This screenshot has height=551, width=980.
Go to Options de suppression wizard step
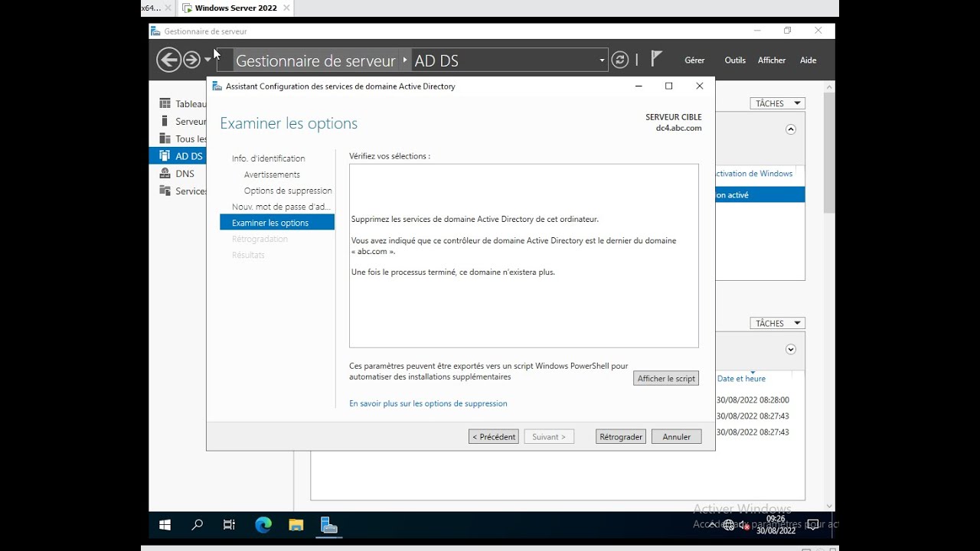pyautogui.click(x=288, y=191)
